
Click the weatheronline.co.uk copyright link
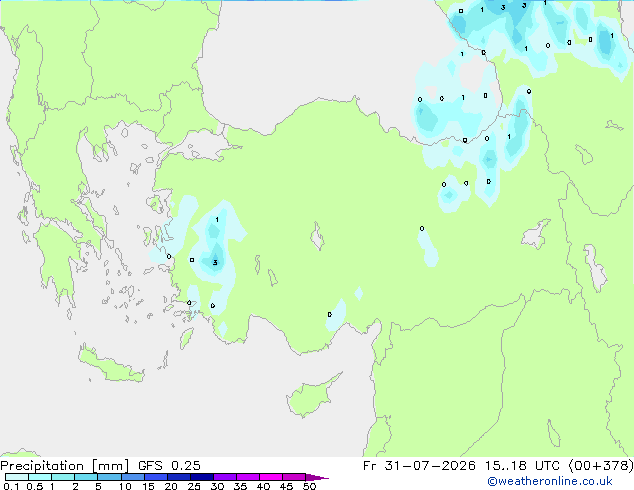(x=550, y=481)
